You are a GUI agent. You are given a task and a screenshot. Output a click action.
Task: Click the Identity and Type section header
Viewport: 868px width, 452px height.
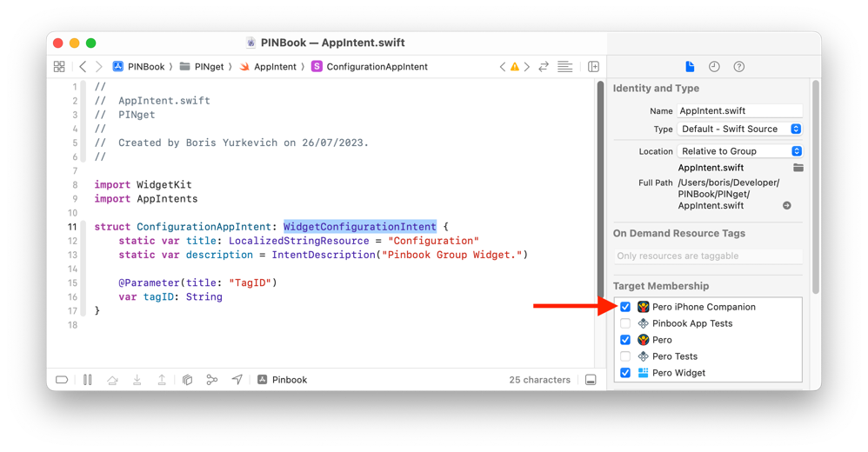click(656, 88)
